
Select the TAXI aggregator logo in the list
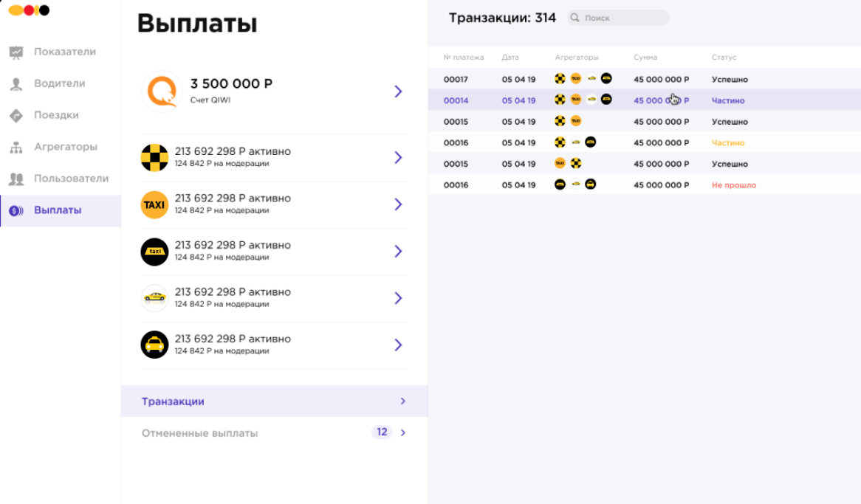pyautogui.click(x=154, y=204)
